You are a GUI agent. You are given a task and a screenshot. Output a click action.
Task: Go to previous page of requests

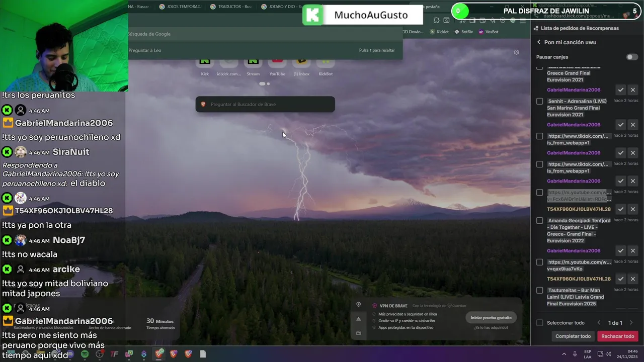[599, 323]
